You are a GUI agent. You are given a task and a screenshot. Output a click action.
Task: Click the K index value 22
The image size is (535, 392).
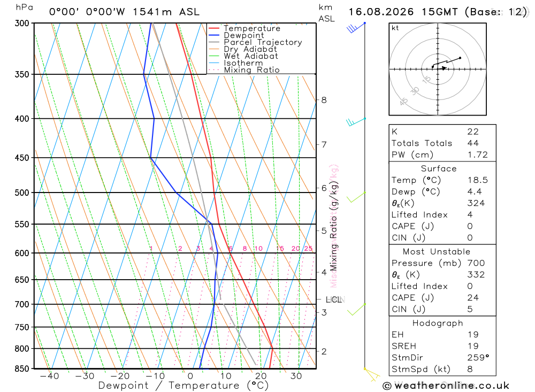coord(473,132)
